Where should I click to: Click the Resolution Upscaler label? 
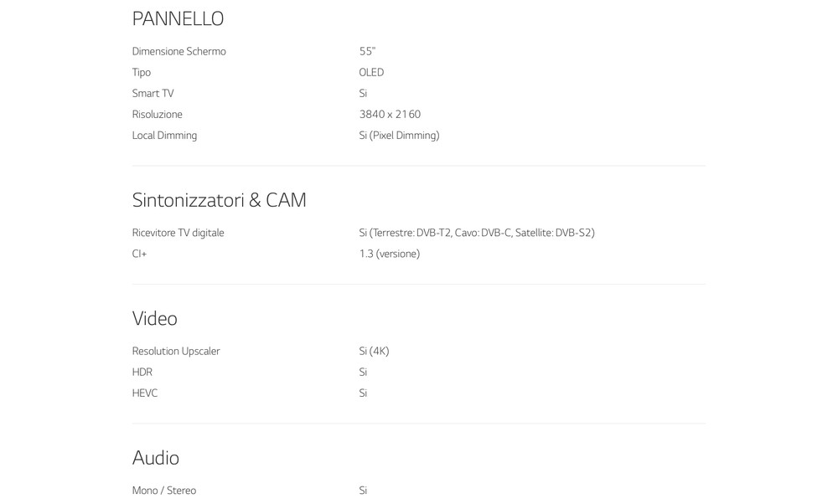(x=176, y=351)
